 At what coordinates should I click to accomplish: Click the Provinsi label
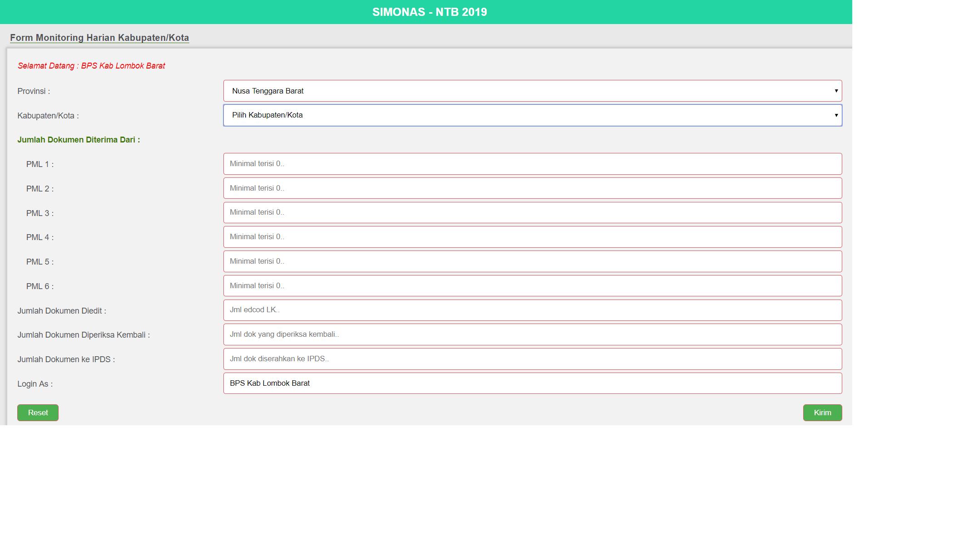point(34,91)
